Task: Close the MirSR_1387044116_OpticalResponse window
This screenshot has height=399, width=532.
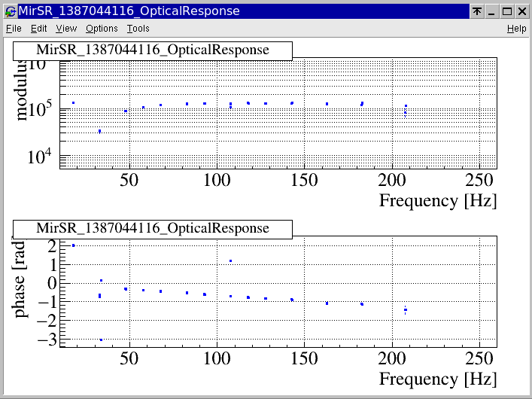Action: 522,11
